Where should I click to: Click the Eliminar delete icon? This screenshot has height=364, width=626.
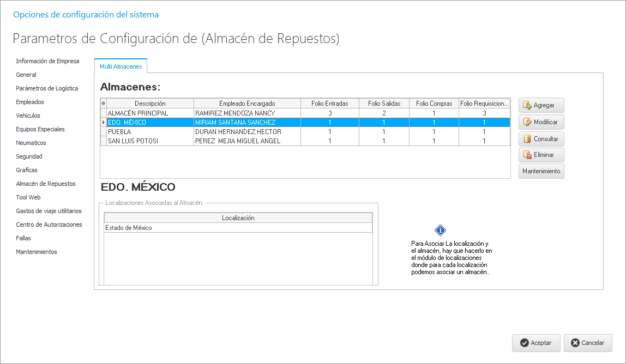click(527, 155)
